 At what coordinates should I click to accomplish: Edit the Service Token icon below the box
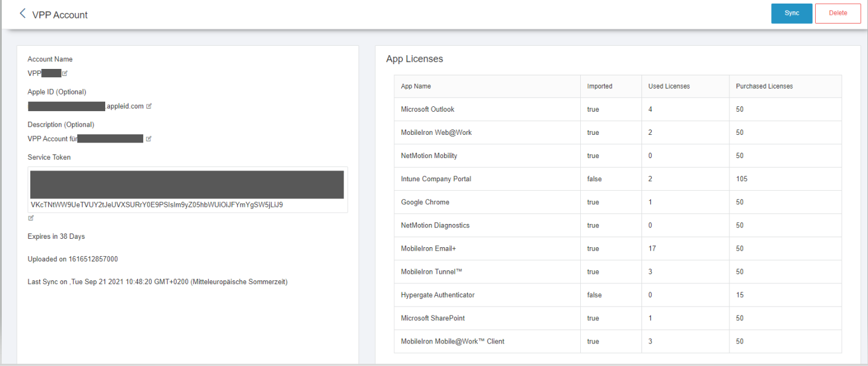[31, 218]
